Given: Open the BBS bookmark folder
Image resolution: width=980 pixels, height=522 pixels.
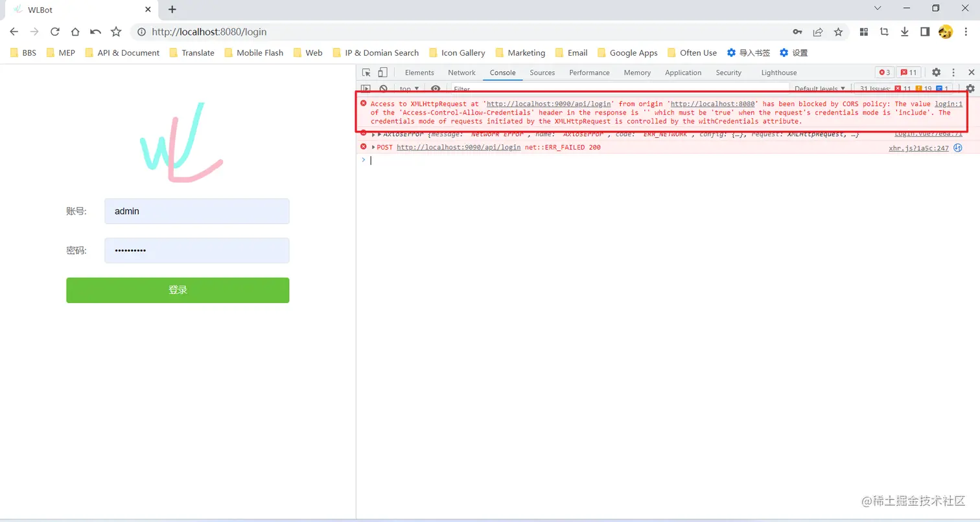Looking at the screenshot, I should click(x=23, y=52).
